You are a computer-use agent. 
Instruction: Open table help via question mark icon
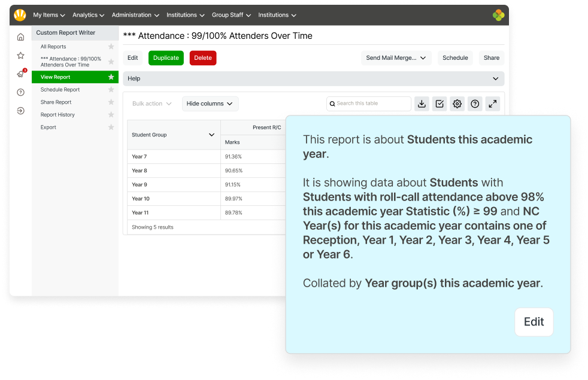tap(475, 104)
